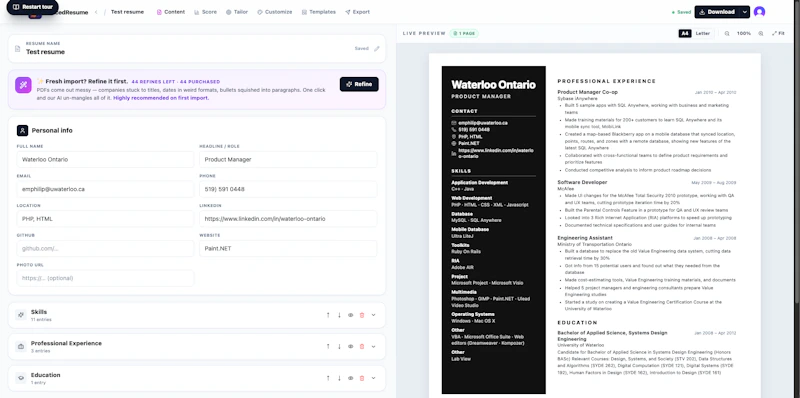Move the Skills section up
This screenshot has width=800, height=398.
[328, 315]
